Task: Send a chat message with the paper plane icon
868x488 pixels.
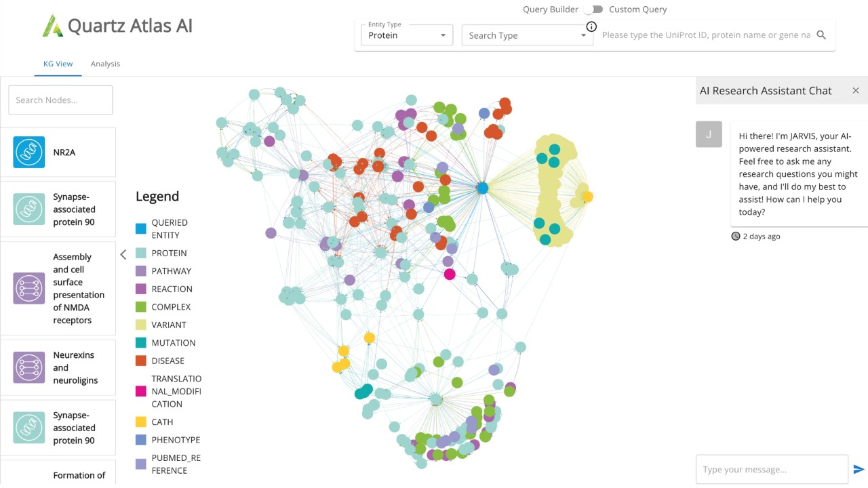Action: (860, 468)
